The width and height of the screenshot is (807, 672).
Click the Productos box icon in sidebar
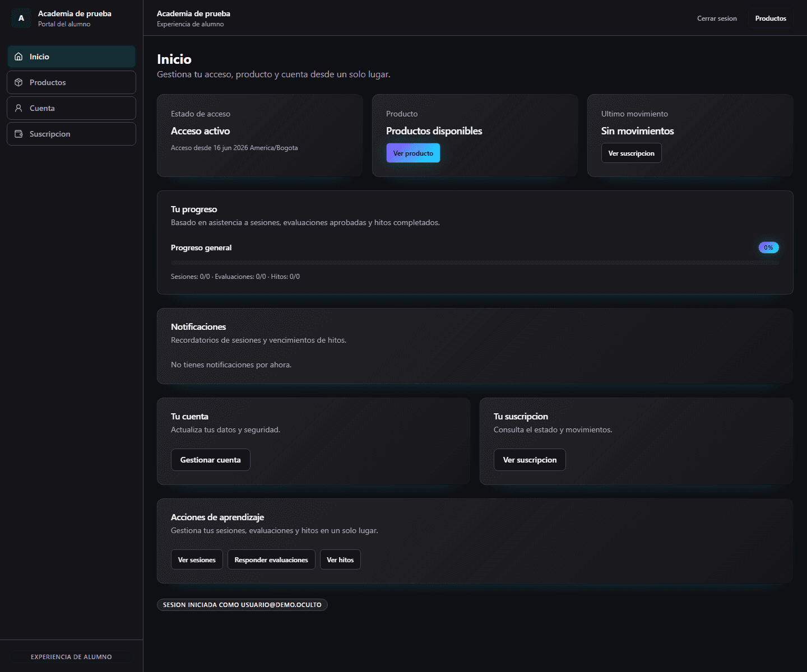[18, 82]
